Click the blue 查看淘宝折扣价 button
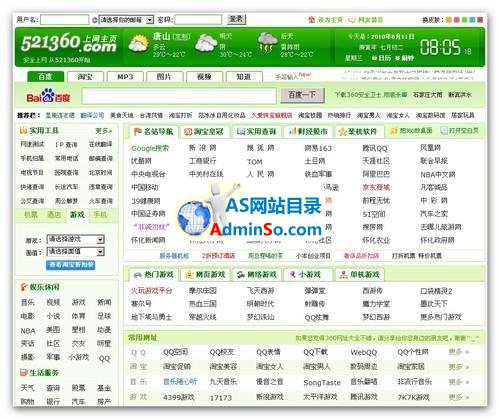 [71, 265]
